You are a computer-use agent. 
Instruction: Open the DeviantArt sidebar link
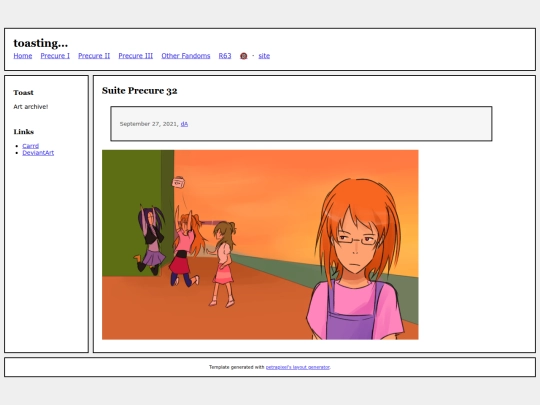(x=38, y=153)
